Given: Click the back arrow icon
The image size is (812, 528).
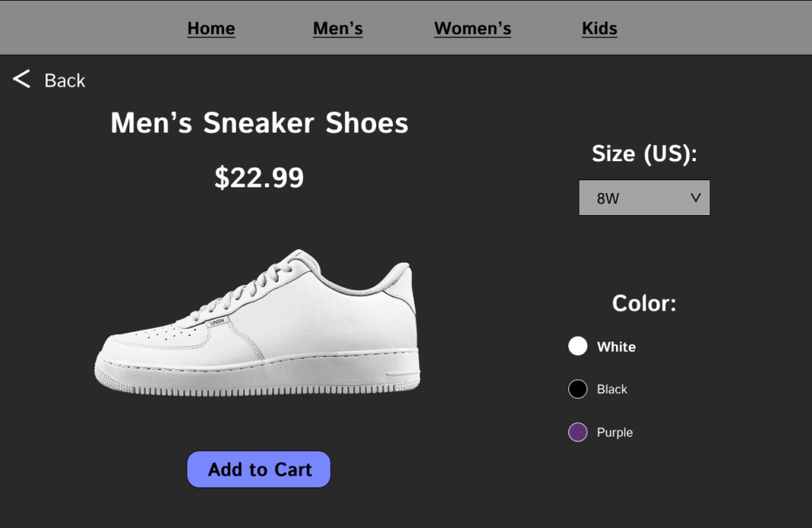Looking at the screenshot, I should click(x=21, y=79).
